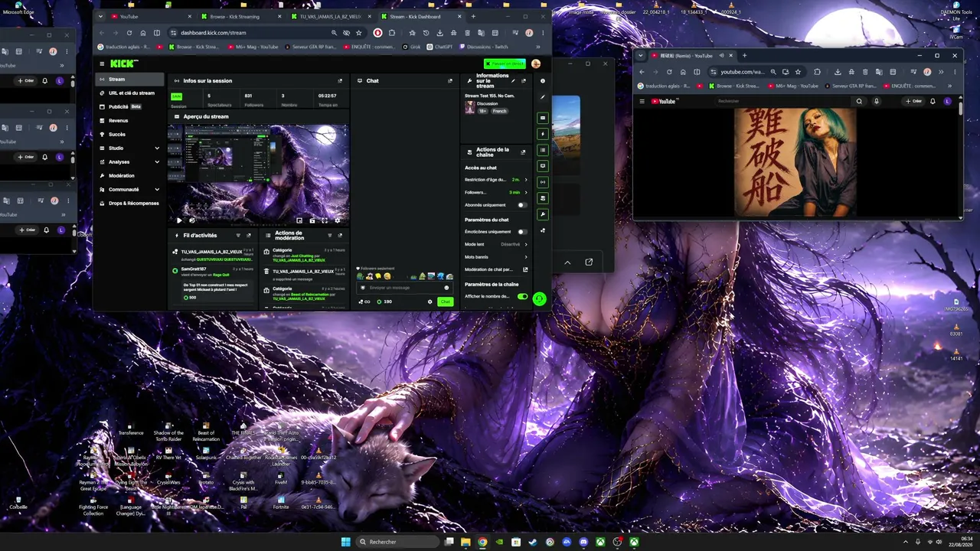
Task: Open Followers chat restriction options
Action: pyautogui.click(x=525, y=192)
